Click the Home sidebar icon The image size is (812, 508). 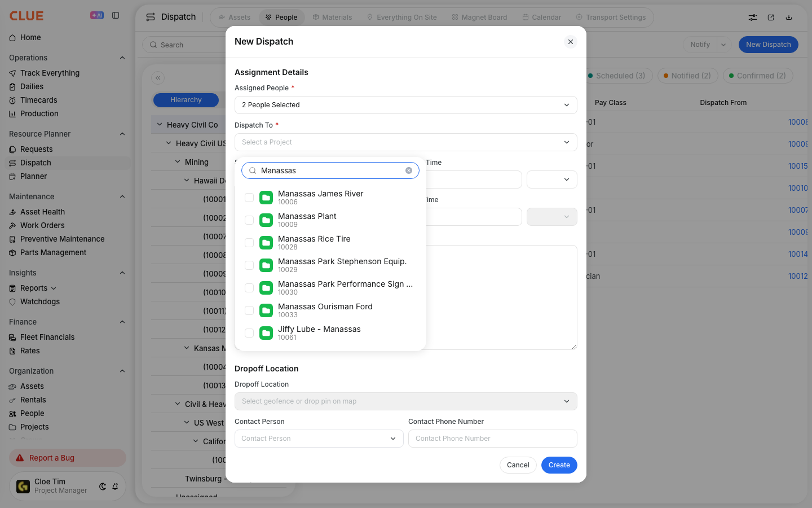[12, 38]
